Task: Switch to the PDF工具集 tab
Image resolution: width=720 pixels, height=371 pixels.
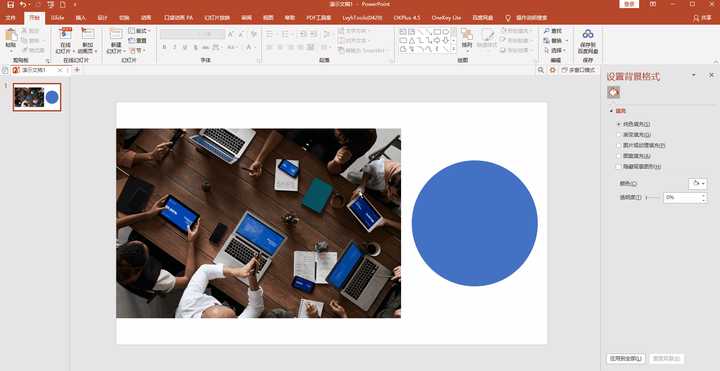Action: click(x=319, y=18)
